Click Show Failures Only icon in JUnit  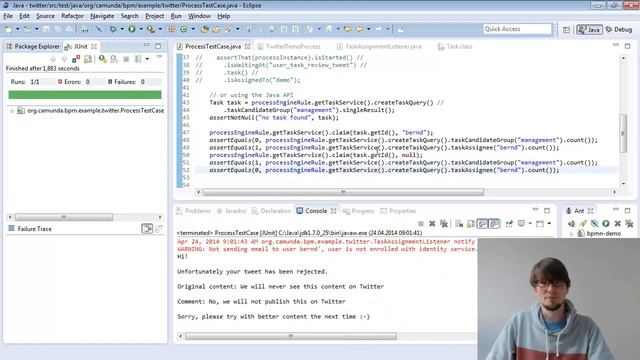coord(76,59)
